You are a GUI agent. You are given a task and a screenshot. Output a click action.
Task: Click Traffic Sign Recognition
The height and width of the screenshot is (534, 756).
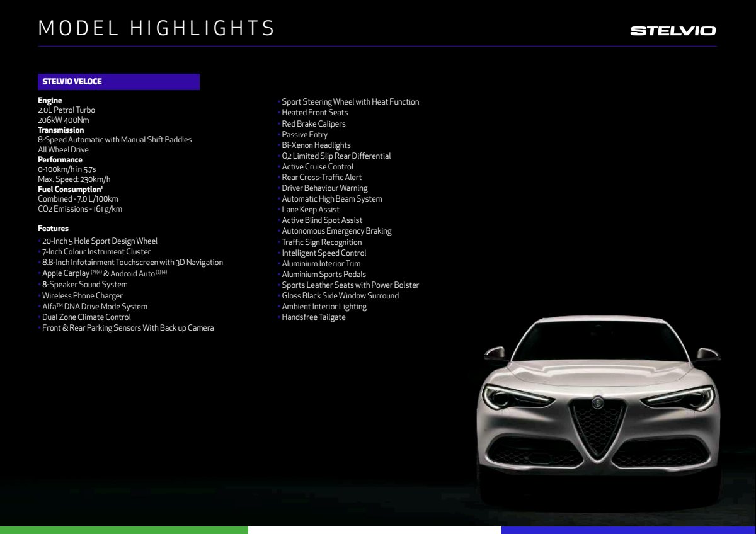(x=322, y=242)
